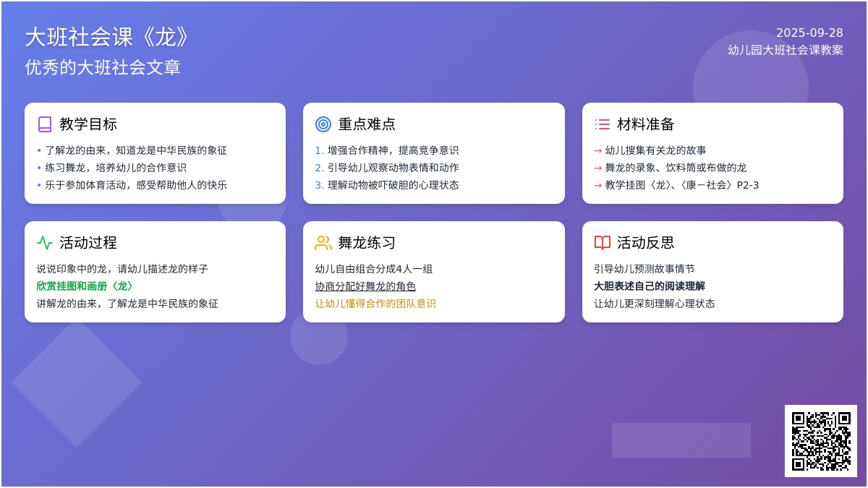Click the people icon beside 舞龙练习
This screenshot has height=488, width=868.
(323, 243)
